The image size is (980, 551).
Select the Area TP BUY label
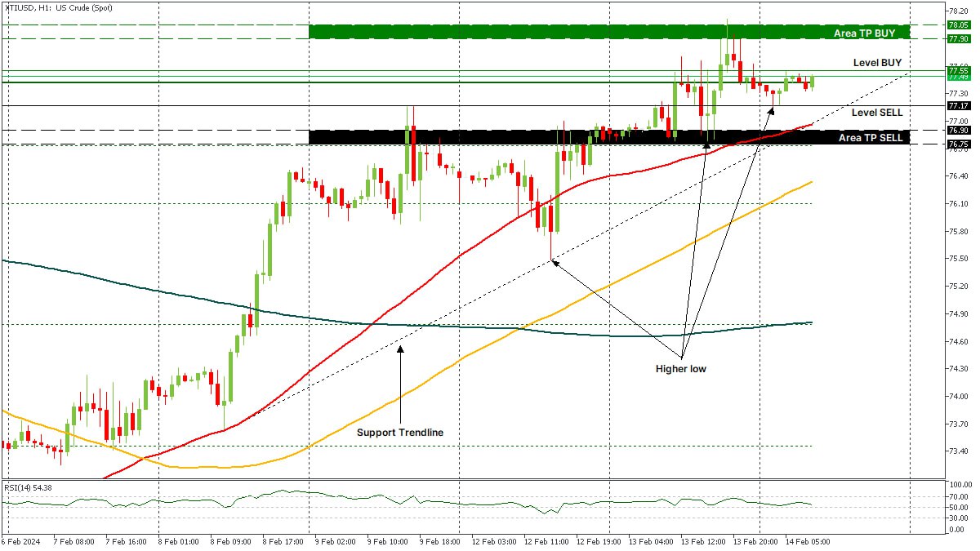point(864,33)
